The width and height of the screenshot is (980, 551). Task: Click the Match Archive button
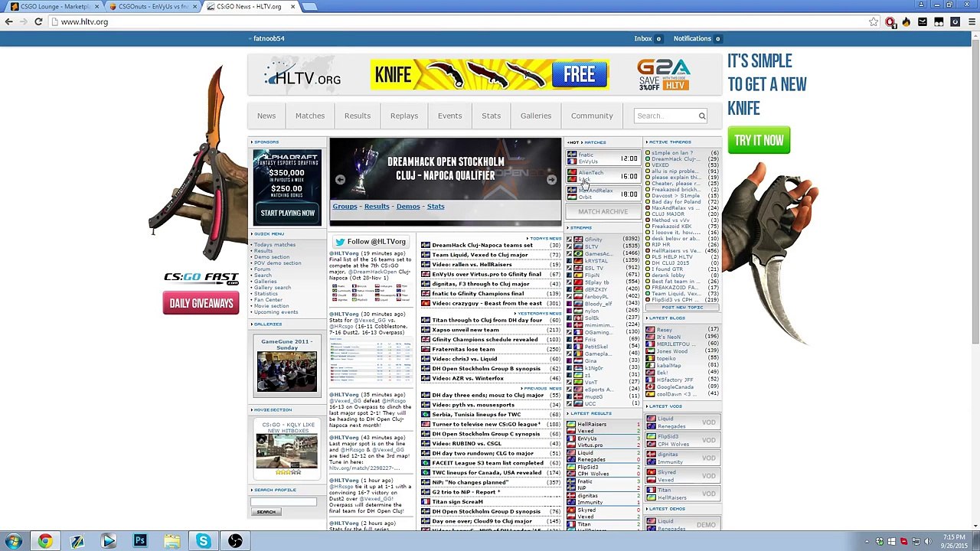point(603,212)
